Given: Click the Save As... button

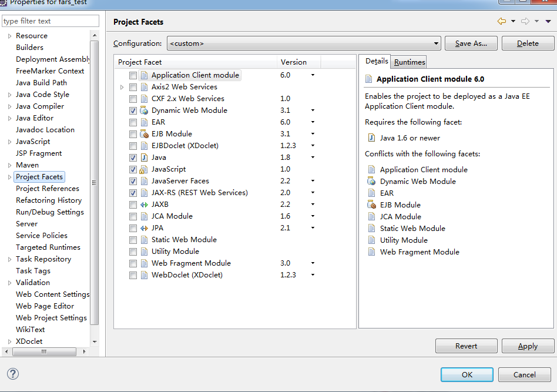Looking at the screenshot, I should tap(471, 43).
